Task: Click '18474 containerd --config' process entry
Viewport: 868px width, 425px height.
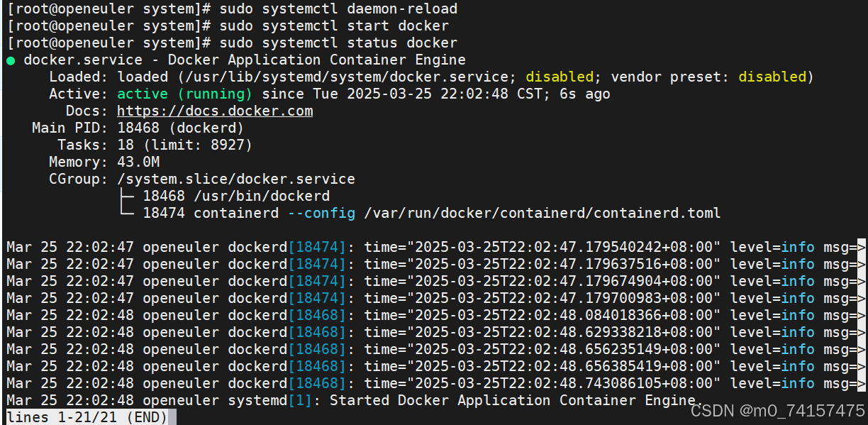Action: pos(249,214)
